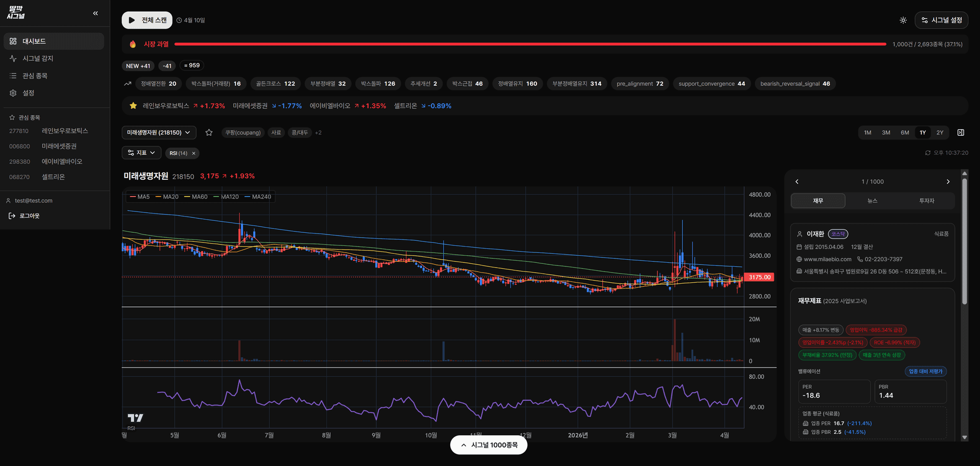Run 전체 스캔 full scan button

point(147,20)
